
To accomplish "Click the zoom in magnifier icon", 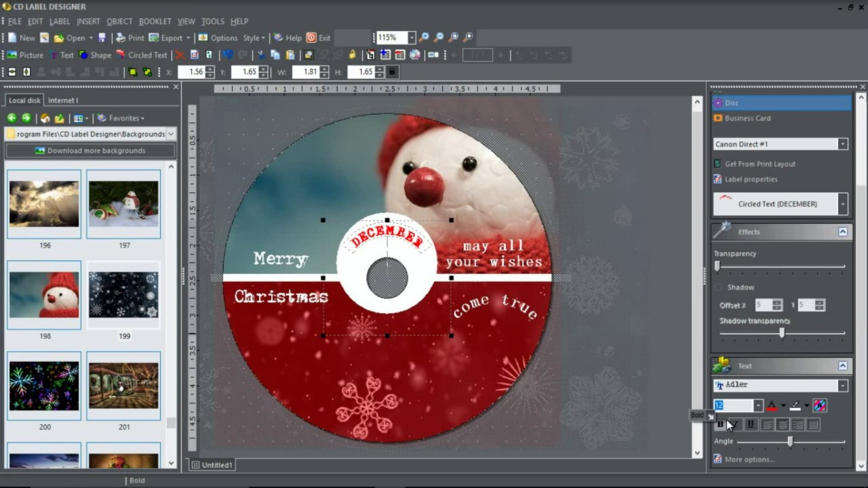I will tap(424, 37).
